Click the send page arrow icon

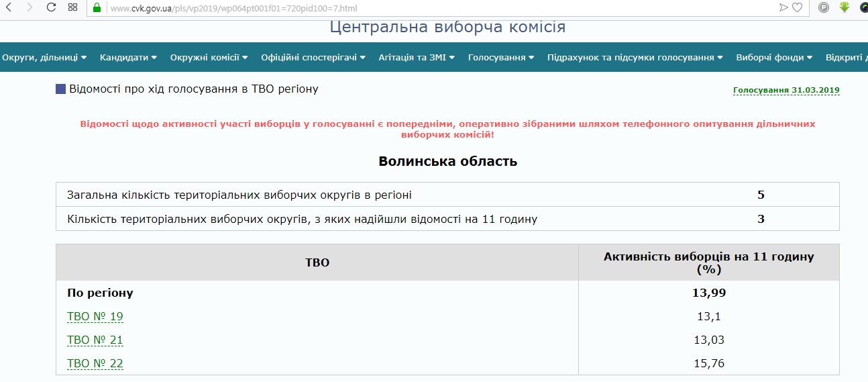pyautogui.click(x=783, y=8)
